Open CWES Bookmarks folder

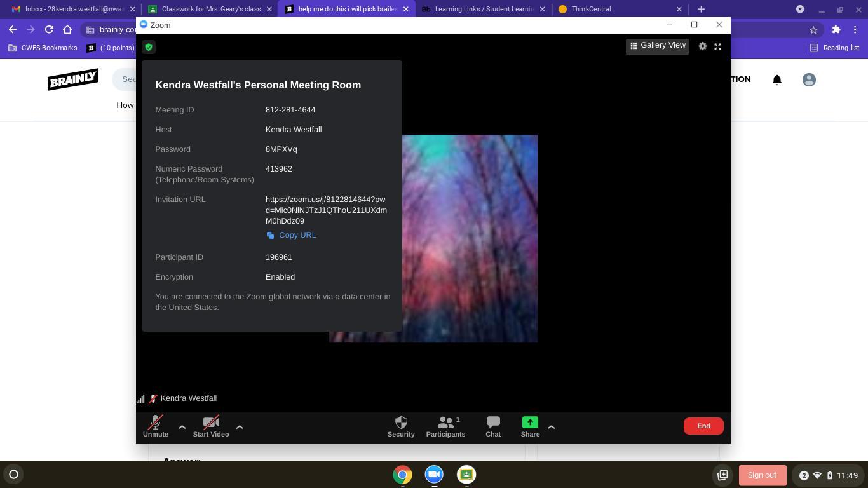(x=43, y=48)
